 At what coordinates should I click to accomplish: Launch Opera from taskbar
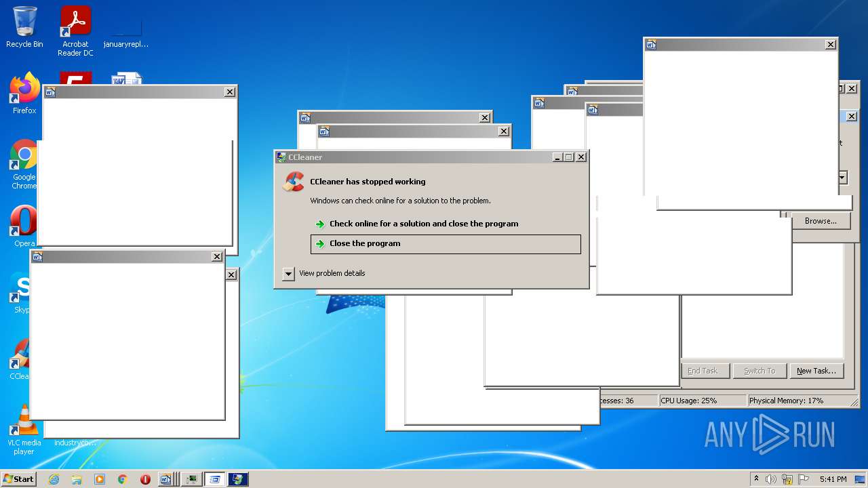pyautogui.click(x=145, y=479)
